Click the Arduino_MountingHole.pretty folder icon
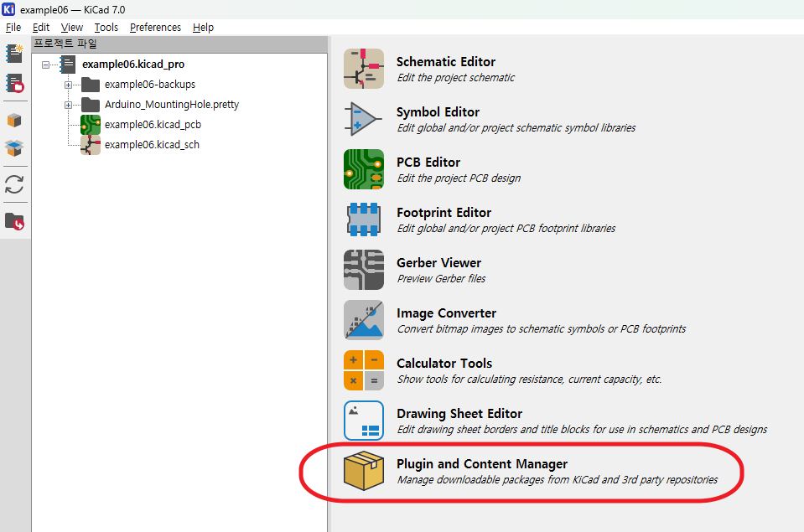The width and height of the screenshot is (804, 532). [91, 105]
